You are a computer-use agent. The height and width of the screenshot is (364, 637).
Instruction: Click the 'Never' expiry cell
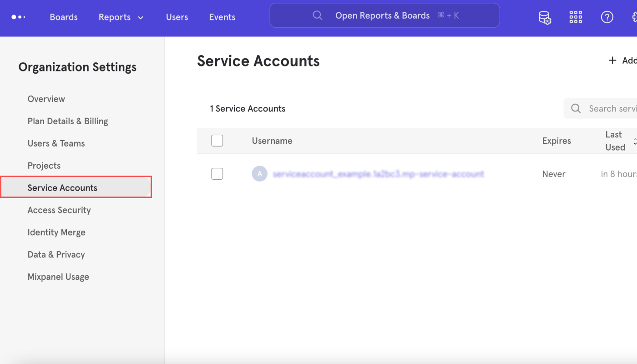point(554,174)
